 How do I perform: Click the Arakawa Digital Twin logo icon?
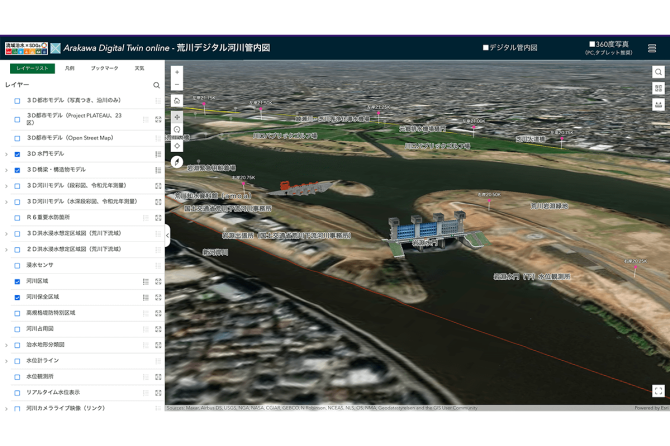[56, 48]
